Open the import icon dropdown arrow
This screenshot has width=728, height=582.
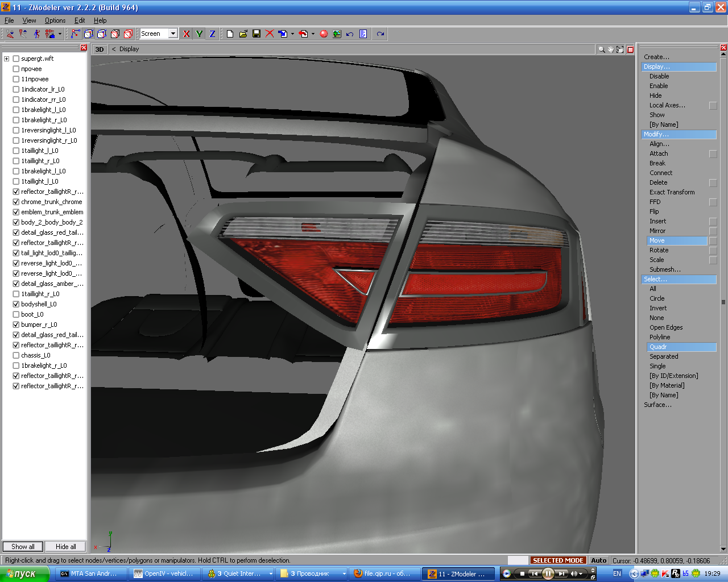coord(292,34)
